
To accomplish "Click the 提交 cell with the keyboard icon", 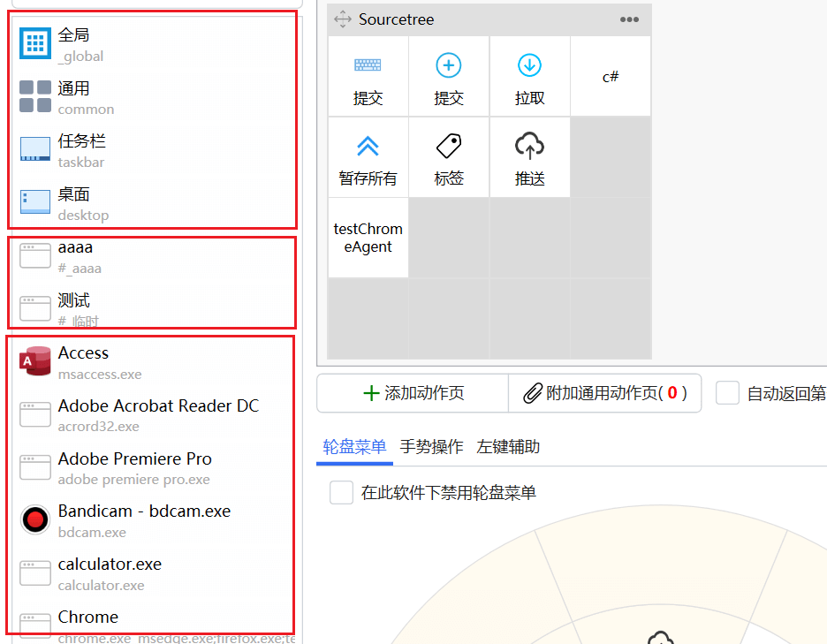I will tap(368, 77).
